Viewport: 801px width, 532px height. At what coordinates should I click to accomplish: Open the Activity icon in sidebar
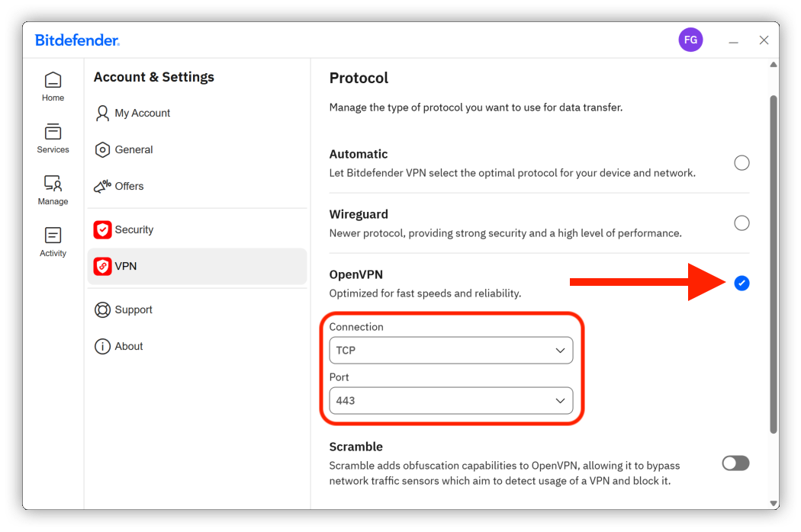coord(53,236)
